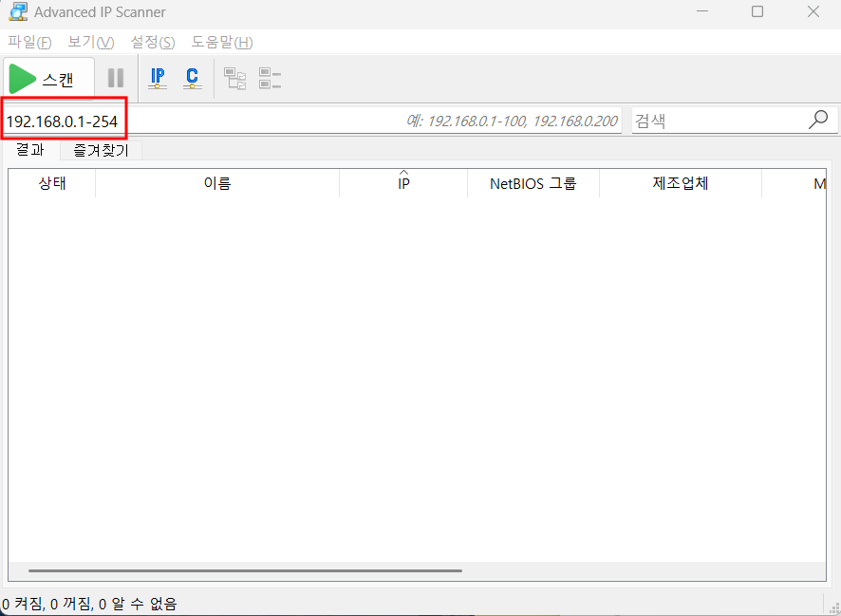This screenshot has height=616, width=841.
Task: Switch to the 즐겨찾기 tab
Action: pos(101,150)
